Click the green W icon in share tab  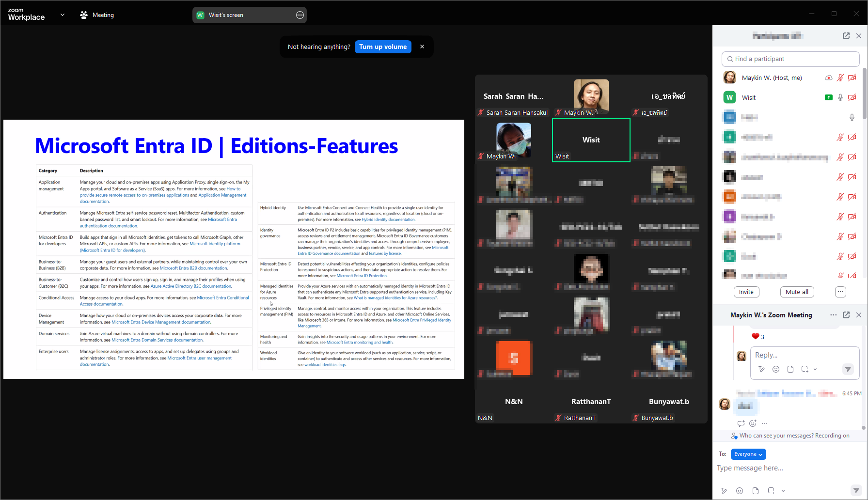(x=200, y=15)
